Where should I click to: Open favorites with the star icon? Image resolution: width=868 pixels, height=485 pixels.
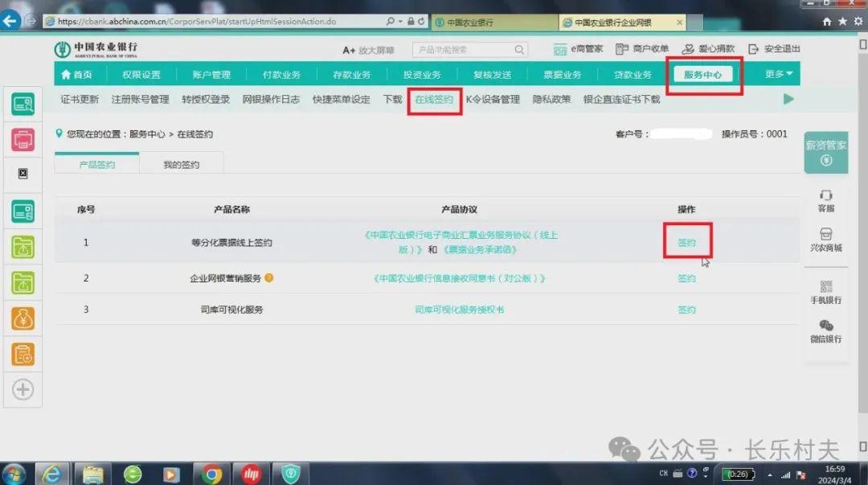tap(842, 21)
